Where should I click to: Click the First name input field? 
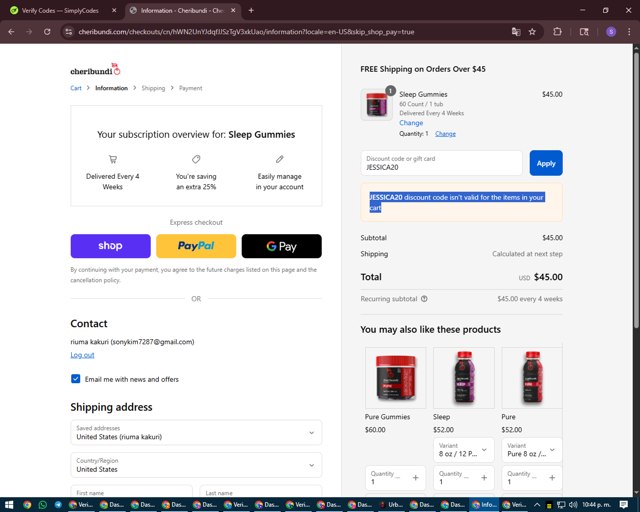click(131, 491)
